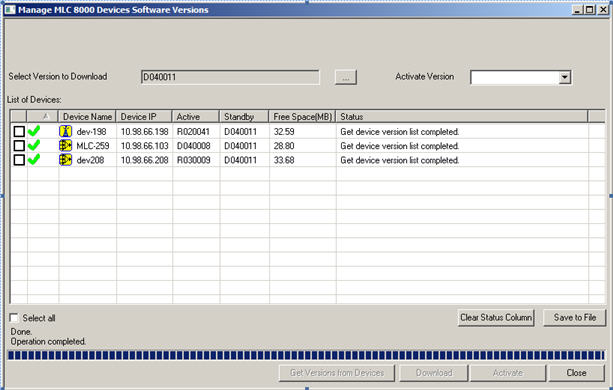Click free space value 32.59
The height and width of the screenshot is (390, 613).
[x=284, y=132]
